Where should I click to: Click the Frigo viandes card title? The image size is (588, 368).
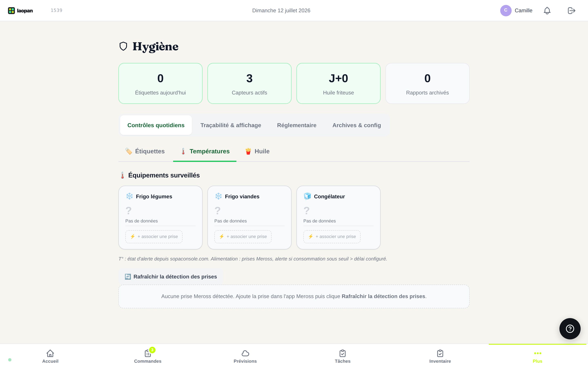[x=242, y=196]
